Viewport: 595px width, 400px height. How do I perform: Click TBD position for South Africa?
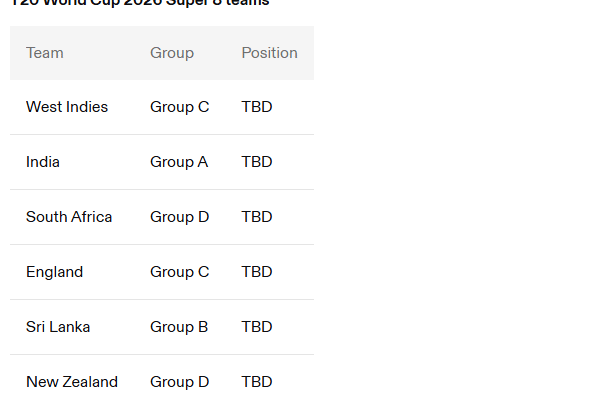[257, 217]
